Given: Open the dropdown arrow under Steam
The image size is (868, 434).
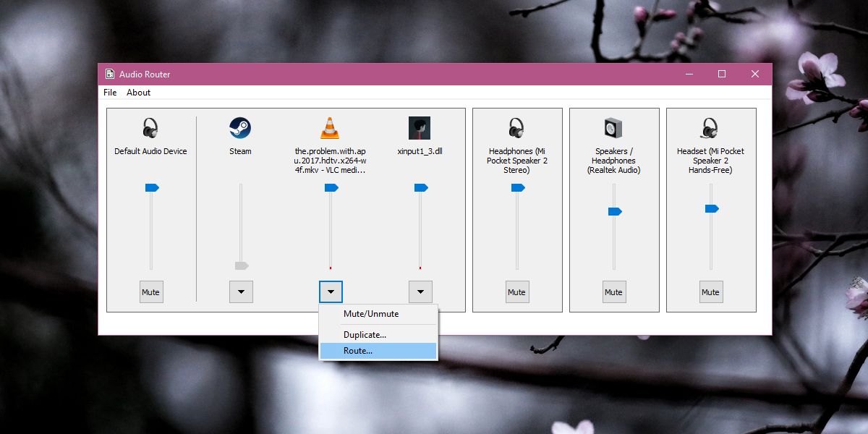Looking at the screenshot, I should pos(241,292).
